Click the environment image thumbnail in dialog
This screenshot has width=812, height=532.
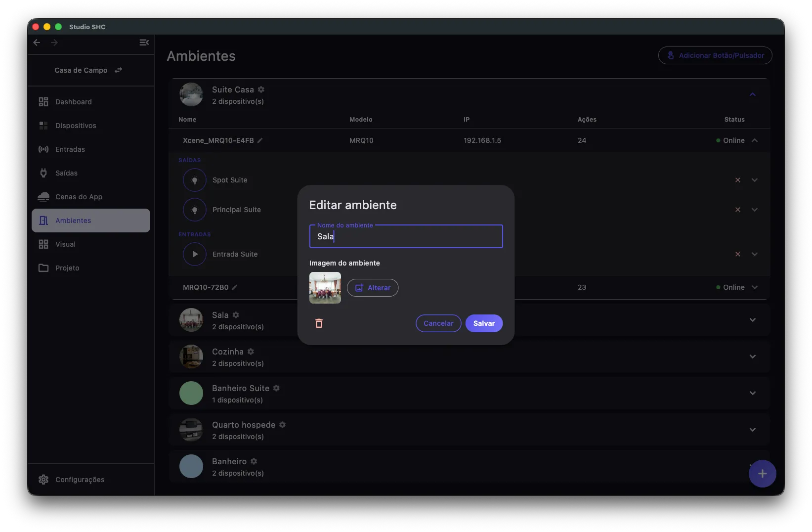(325, 288)
